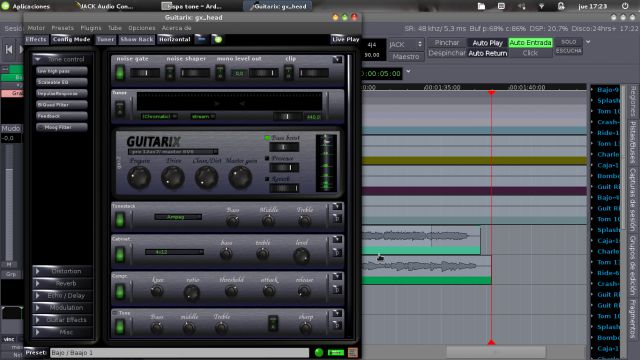The image size is (640, 360).
Task: Enable the Presence checkbox
Action: (x=267, y=158)
